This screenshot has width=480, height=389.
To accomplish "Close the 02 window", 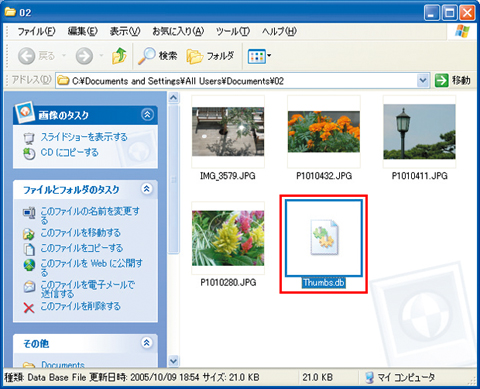I will [467, 13].
